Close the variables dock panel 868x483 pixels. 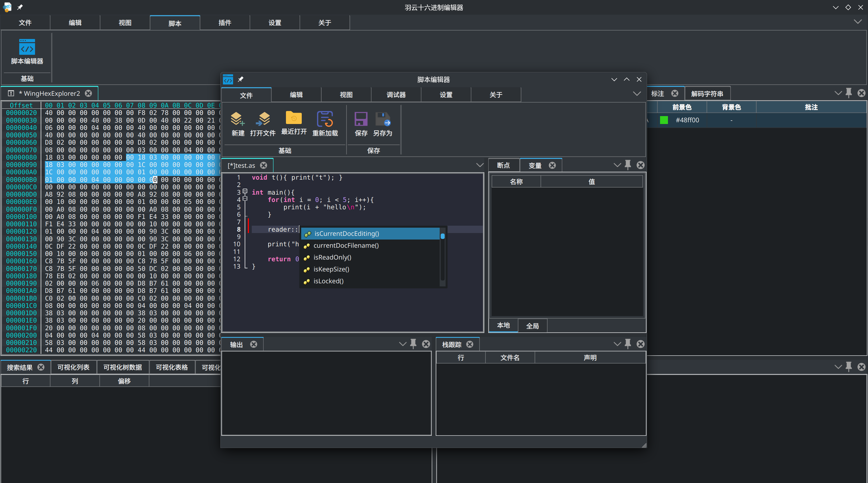pos(641,165)
